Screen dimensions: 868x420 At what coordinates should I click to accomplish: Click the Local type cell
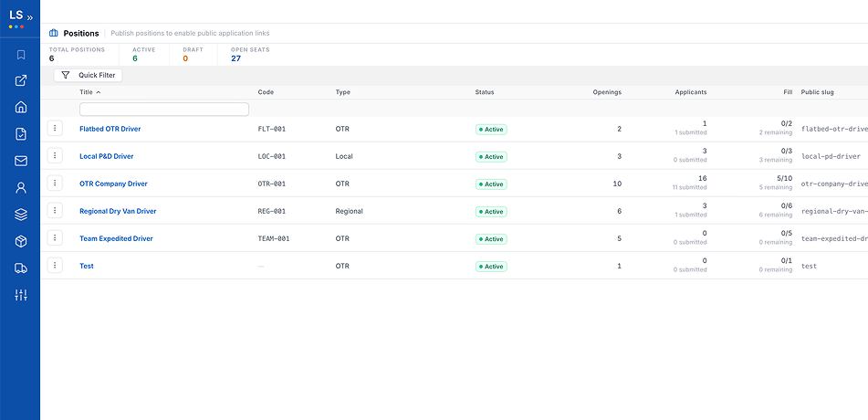tap(344, 156)
